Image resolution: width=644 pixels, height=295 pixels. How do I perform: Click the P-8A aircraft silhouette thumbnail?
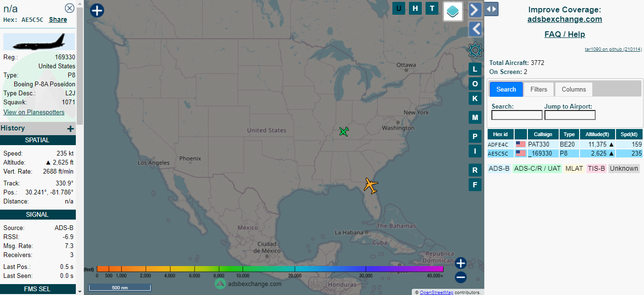(x=39, y=42)
